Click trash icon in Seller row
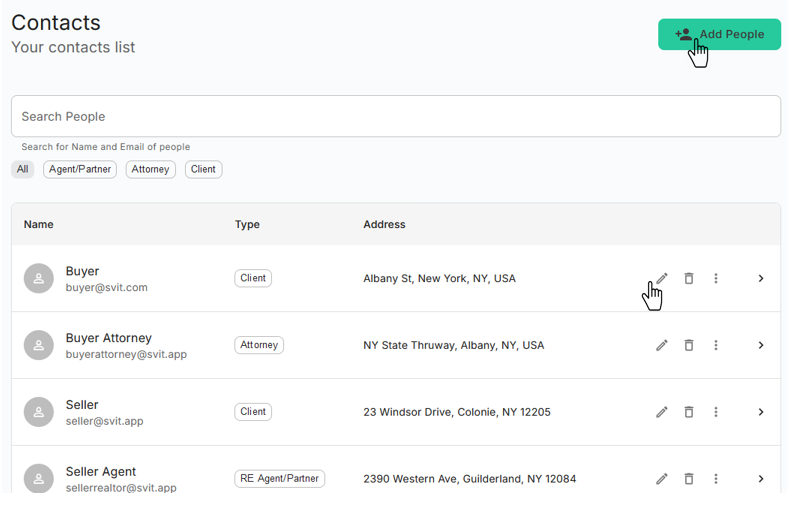Viewport: 787px width, 510px height. (x=689, y=412)
